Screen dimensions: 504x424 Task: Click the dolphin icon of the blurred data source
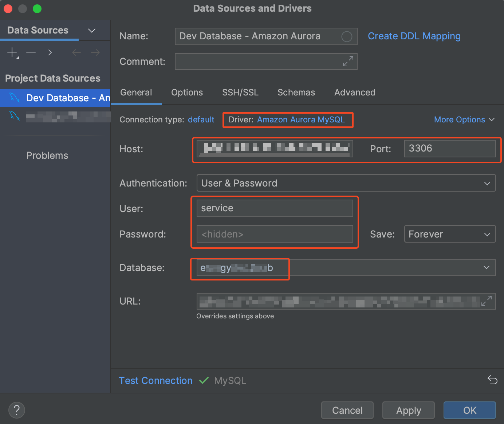14,116
